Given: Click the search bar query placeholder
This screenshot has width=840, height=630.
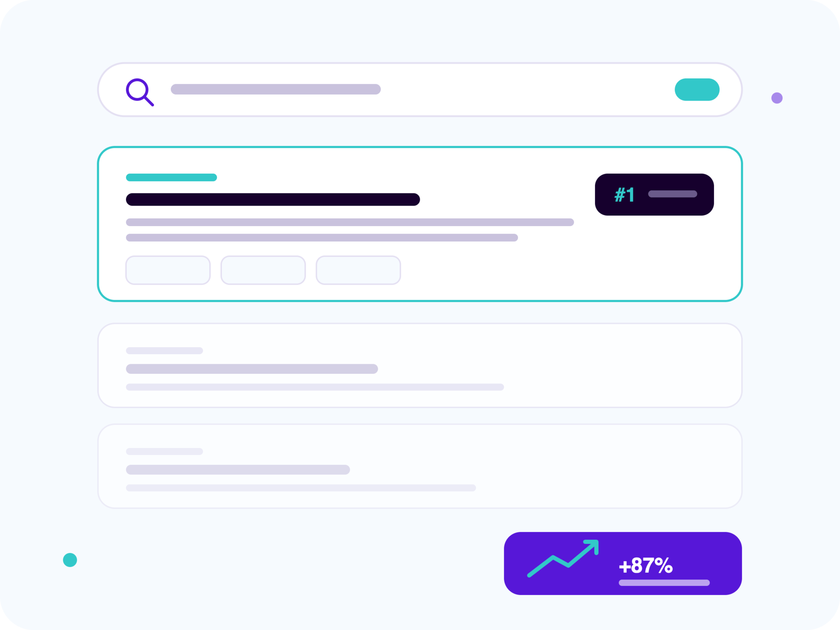Looking at the screenshot, I should coord(276,89).
